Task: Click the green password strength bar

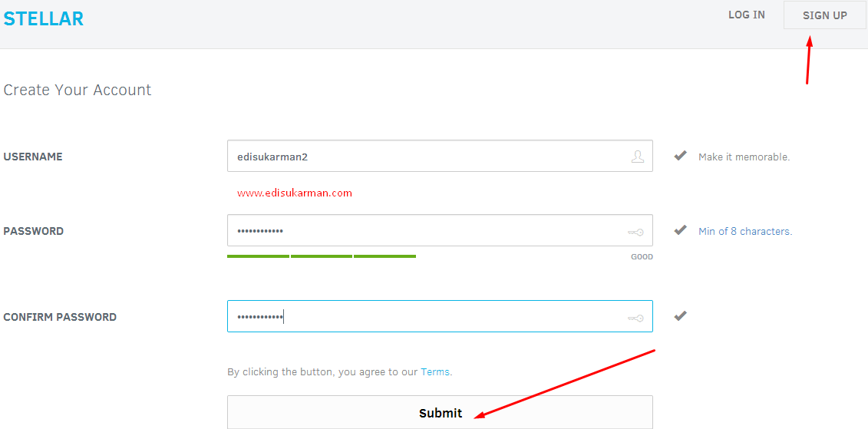Action: point(321,256)
